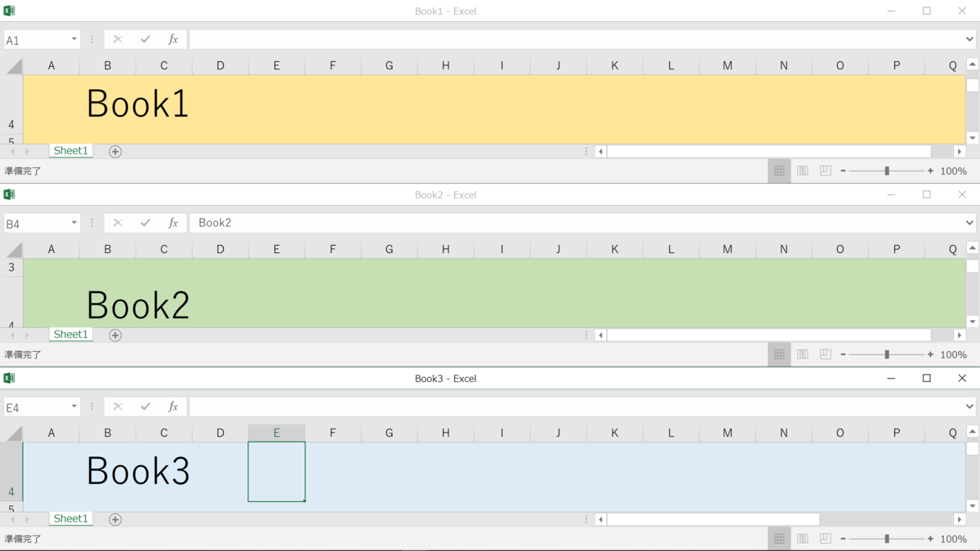Click zoom out minus in Book1

[844, 171]
